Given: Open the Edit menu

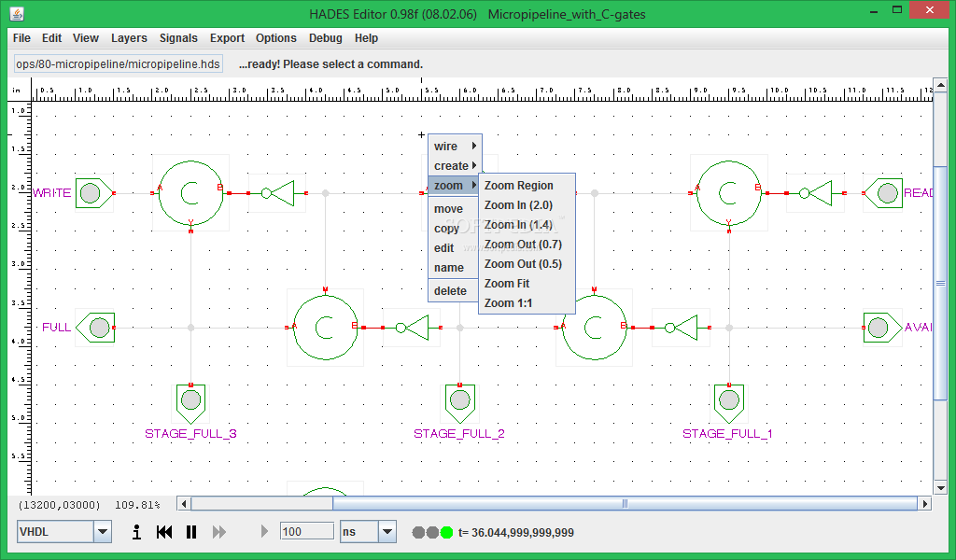Looking at the screenshot, I should click(52, 37).
